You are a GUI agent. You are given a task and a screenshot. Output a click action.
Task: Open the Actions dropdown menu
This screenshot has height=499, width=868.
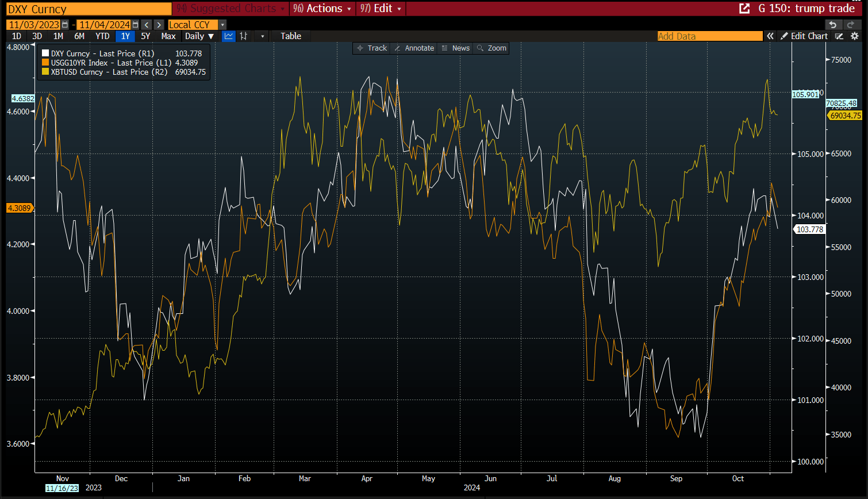point(322,9)
